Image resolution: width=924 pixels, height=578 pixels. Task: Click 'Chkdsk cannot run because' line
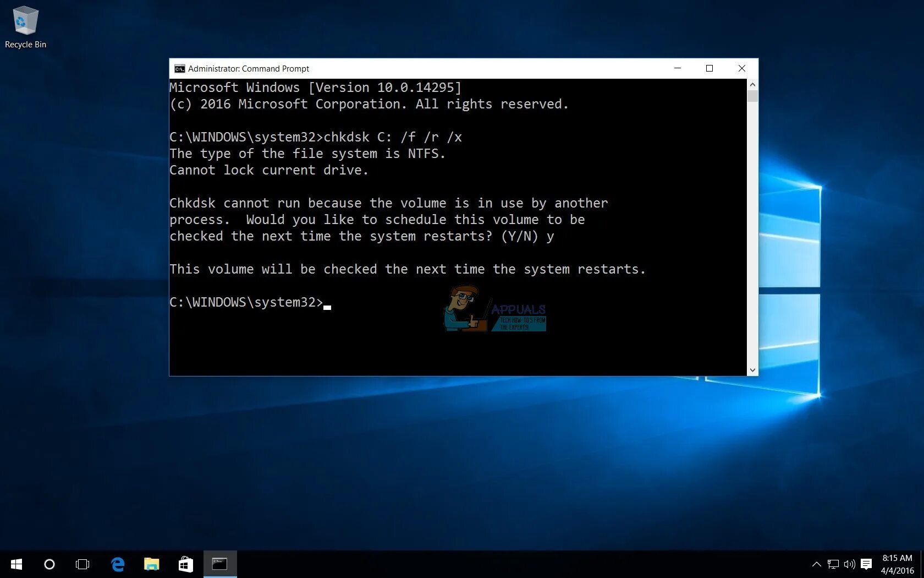[388, 203]
